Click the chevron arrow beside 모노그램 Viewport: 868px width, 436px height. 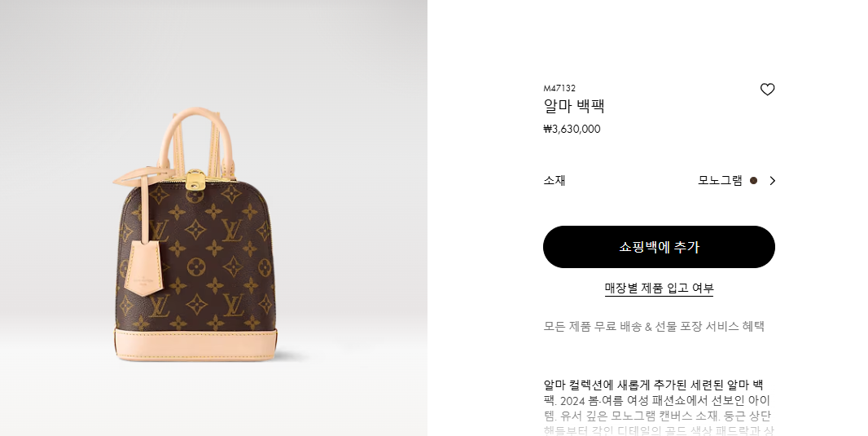tap(772, 181)
